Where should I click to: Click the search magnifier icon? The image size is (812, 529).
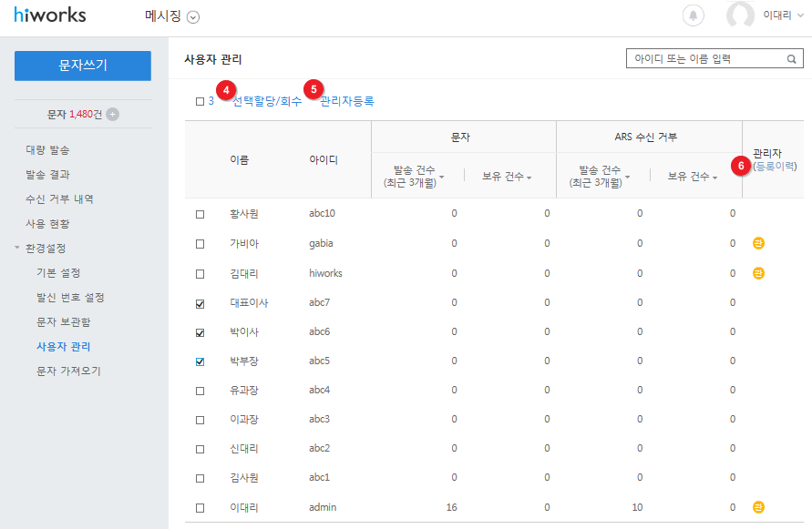coord(793,59)
